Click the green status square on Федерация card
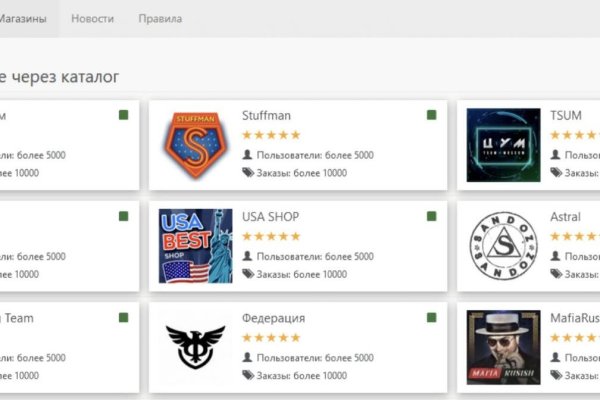 pos(431,317)
